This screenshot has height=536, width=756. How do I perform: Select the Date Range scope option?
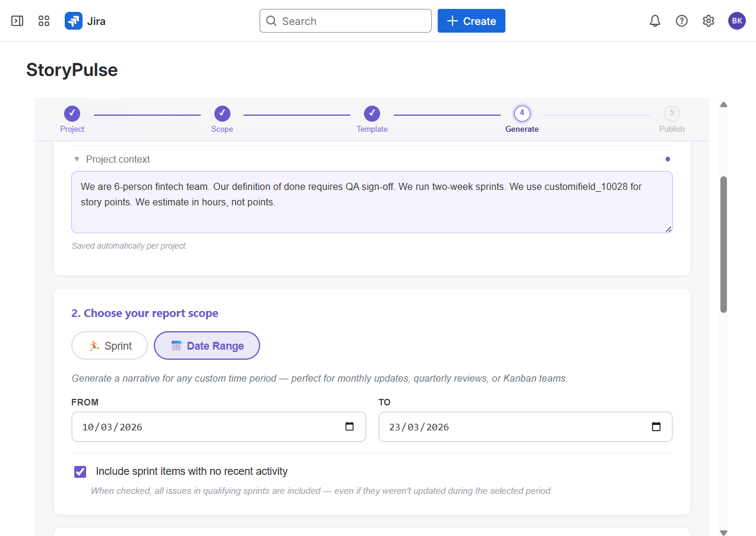tap(207, 345)
